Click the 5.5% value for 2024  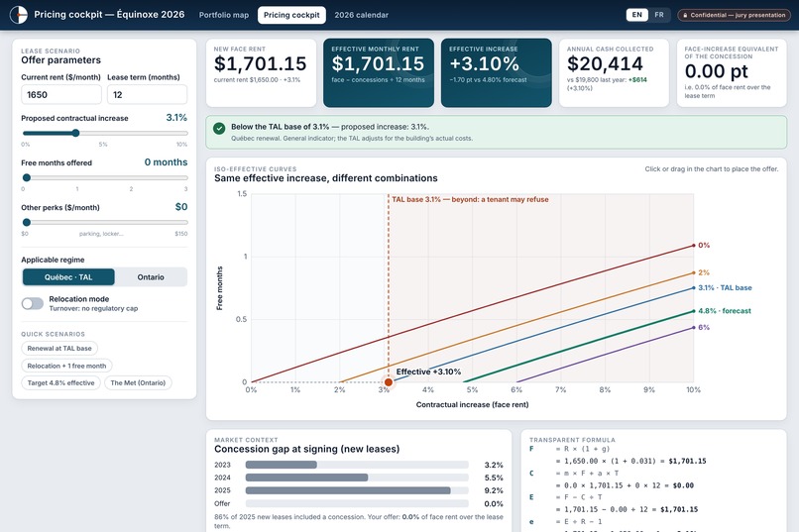tap(494, 479)
